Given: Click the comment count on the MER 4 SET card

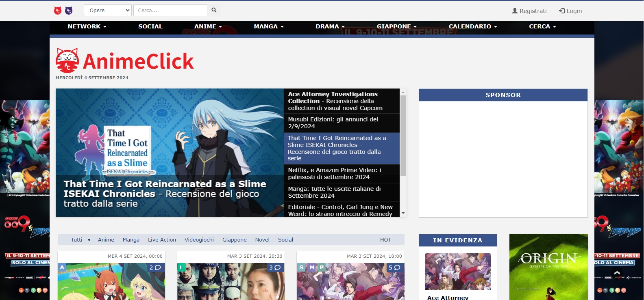Looking at the screenshot, I should 155,268.
